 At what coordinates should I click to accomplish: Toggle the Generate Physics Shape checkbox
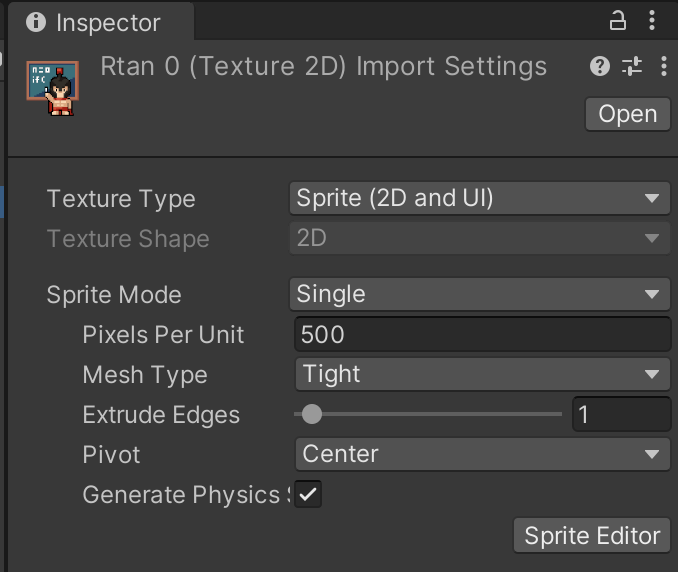pos(308,494)
